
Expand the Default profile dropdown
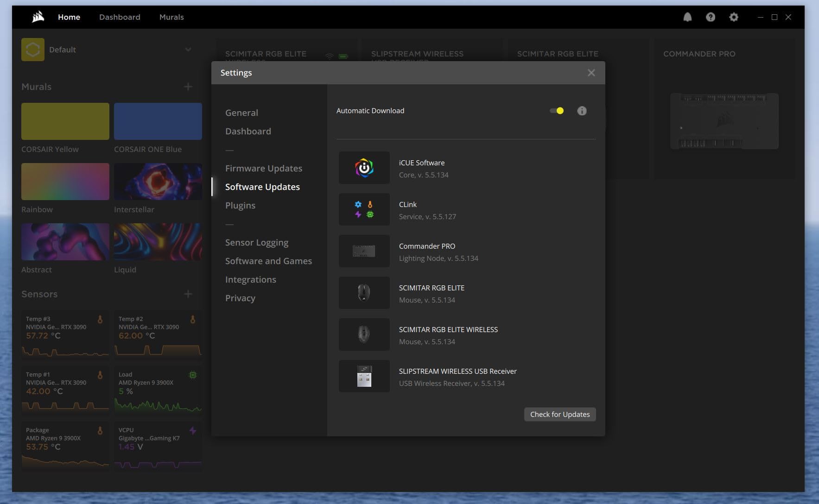[x=188, y=50]
